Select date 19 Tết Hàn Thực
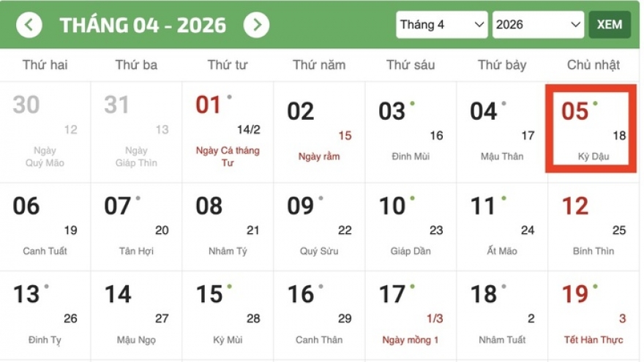The height and width of the screenshot is (362, 644). [x=594, y=314]
